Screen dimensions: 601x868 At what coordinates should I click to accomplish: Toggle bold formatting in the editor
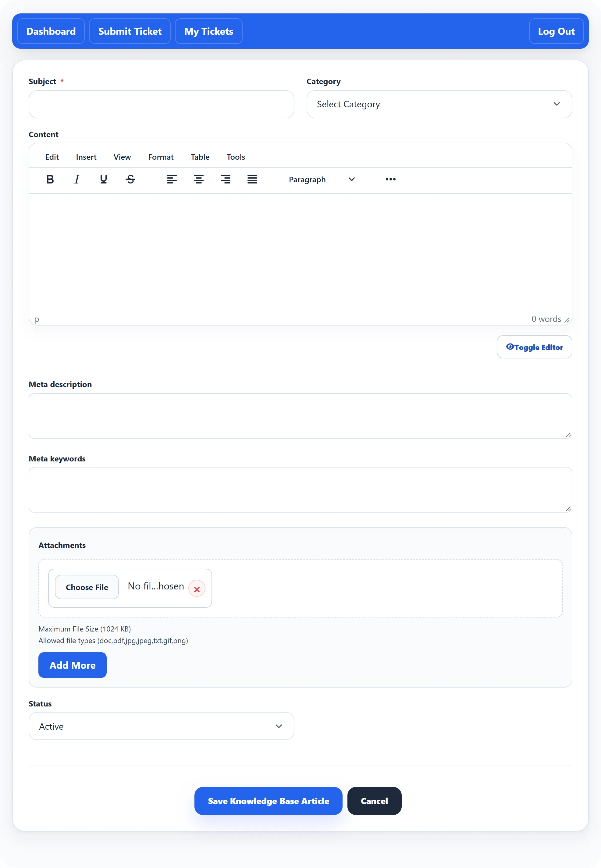click(50, 179)
